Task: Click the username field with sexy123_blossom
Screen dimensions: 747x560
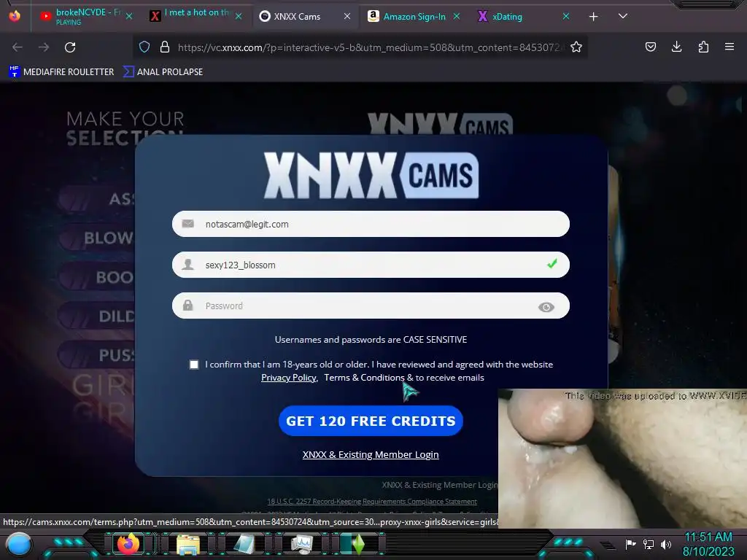Action: pyautogui.click(x=371, y=265)
